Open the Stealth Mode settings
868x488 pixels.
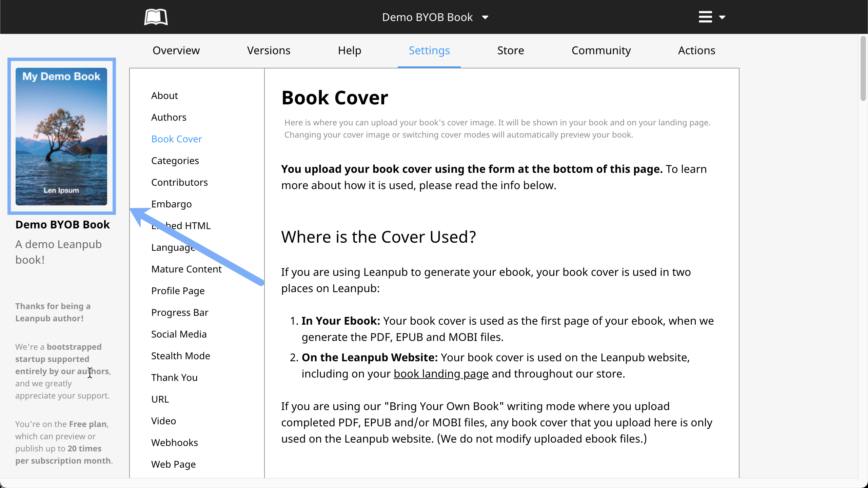(x=180, y=356)
